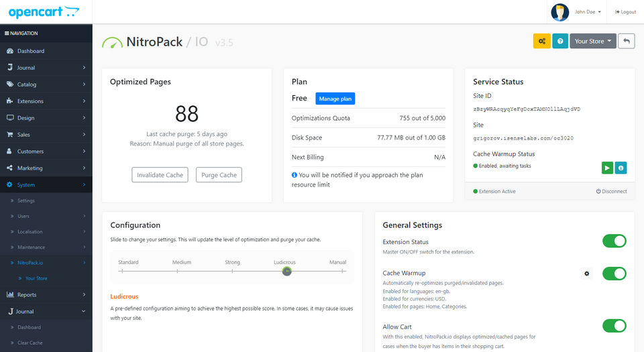Expand the Catalog menu chevron
Image resolution: width=644 pixels, height=352 pixels.
(x=84, y=84)
